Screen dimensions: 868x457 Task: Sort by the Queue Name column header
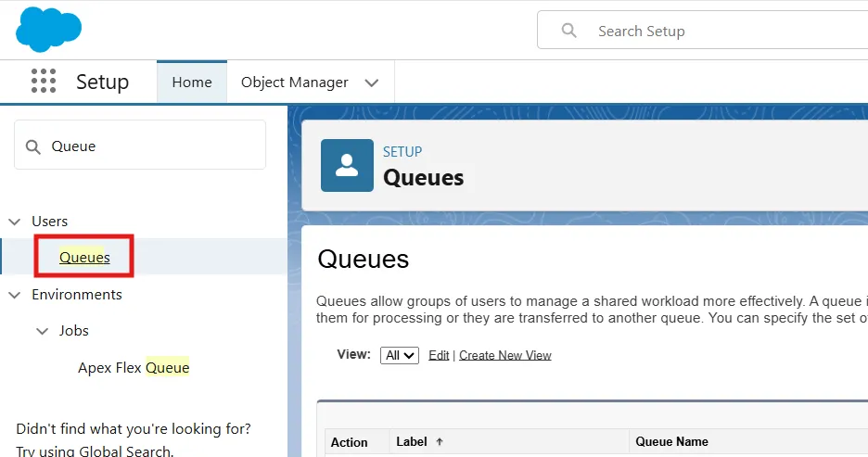[x=671, y=442]
